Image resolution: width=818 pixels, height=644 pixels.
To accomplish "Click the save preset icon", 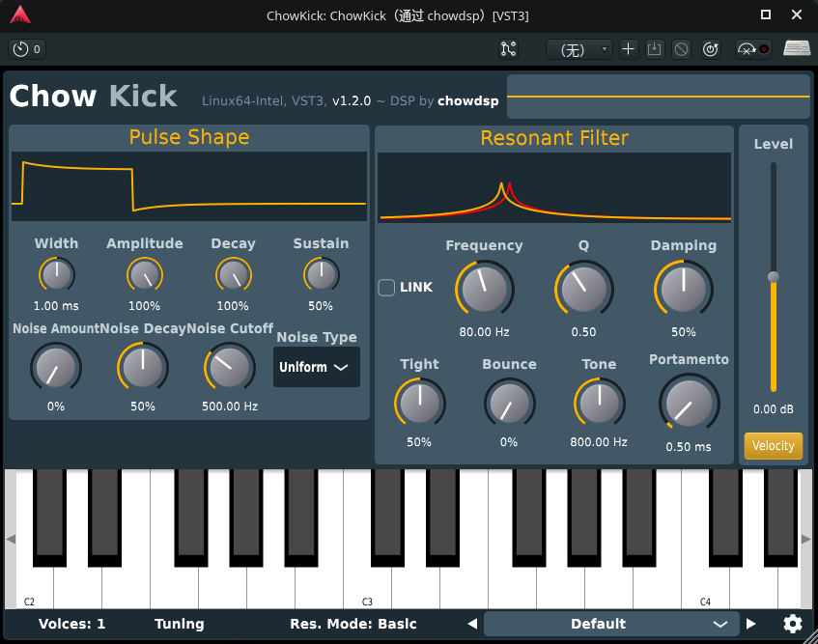I will click(x=655, y=49).
